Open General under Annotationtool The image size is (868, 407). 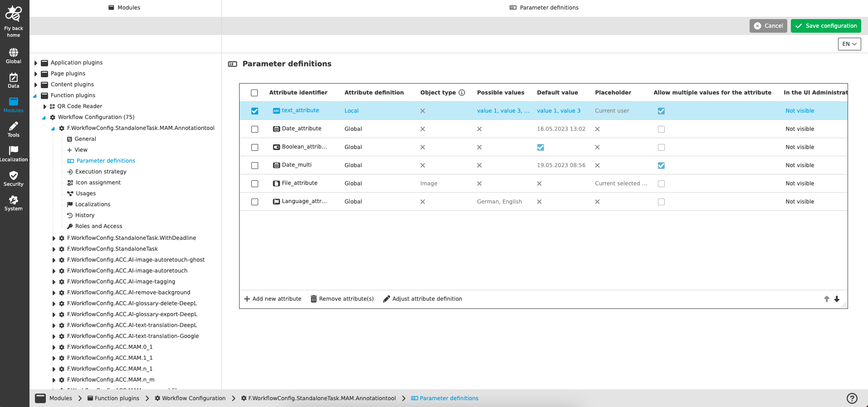click(82, 139)
